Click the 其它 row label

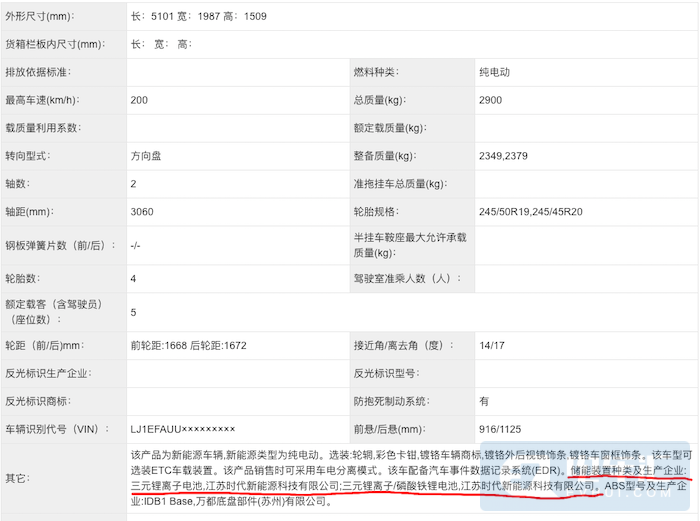tap(18, 478)
